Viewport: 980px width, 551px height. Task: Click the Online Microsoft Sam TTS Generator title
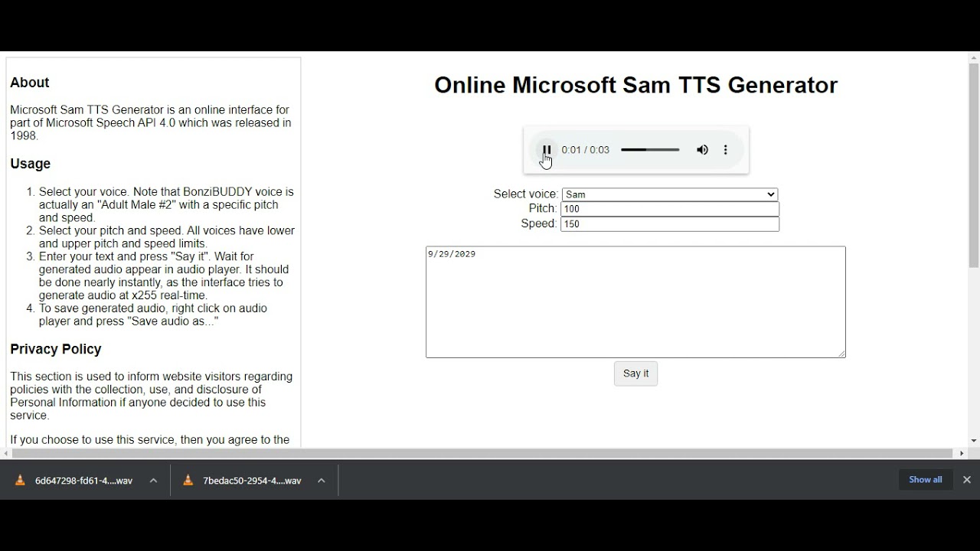(635, 85)
